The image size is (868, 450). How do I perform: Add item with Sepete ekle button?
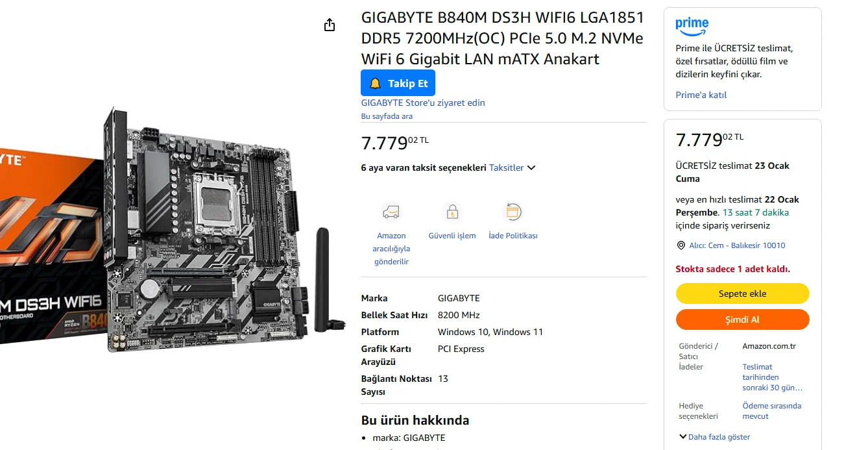[742, 294]
